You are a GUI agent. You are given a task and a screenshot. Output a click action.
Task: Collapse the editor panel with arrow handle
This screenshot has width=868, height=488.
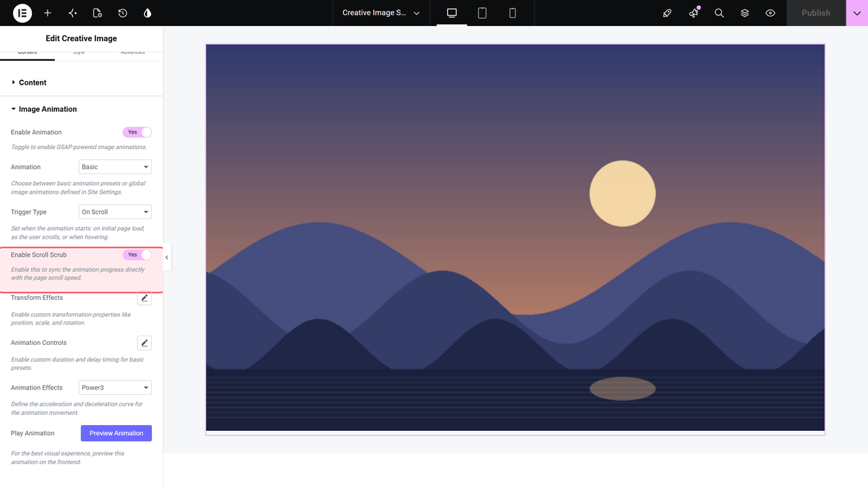pos(167,257)
